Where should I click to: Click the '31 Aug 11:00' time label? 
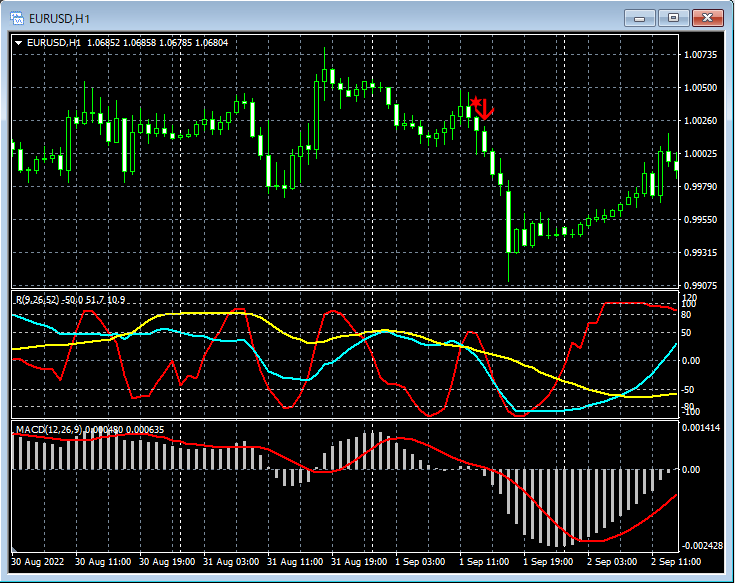(x=295, y=562)
